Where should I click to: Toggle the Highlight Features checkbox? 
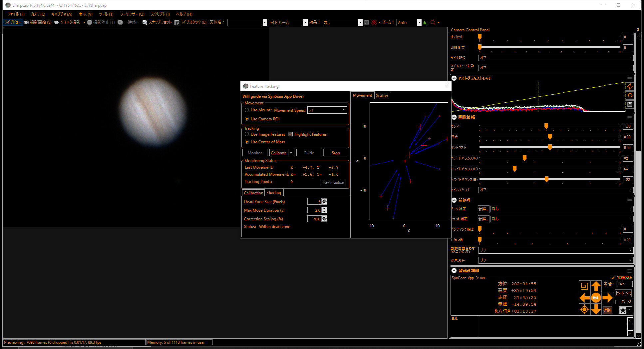(x=290, y=134)
